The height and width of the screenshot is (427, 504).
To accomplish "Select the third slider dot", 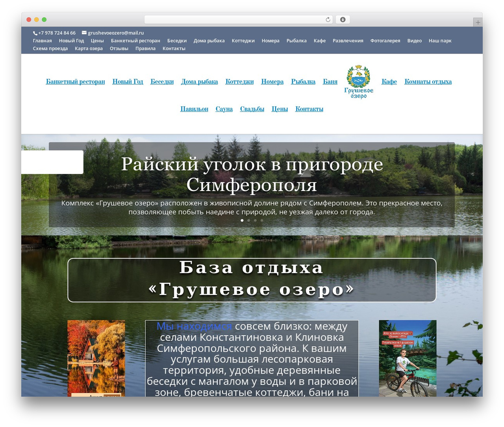I will [x=255, y=220].
